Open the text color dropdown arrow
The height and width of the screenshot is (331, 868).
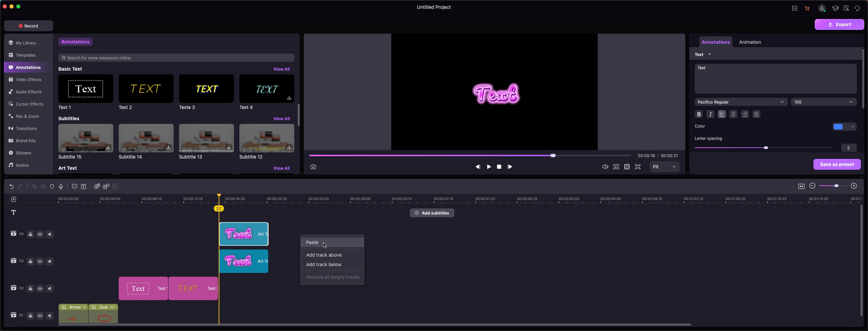point(852,127)
